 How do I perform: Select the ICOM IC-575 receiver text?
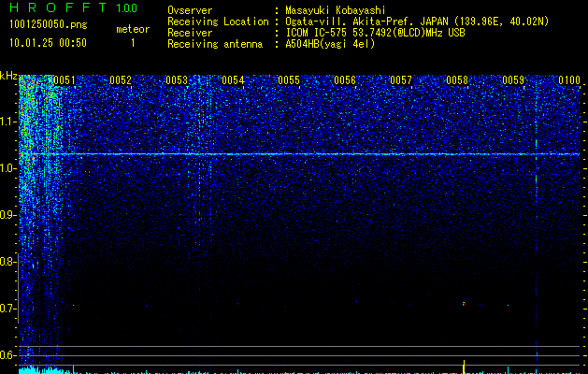375,33
